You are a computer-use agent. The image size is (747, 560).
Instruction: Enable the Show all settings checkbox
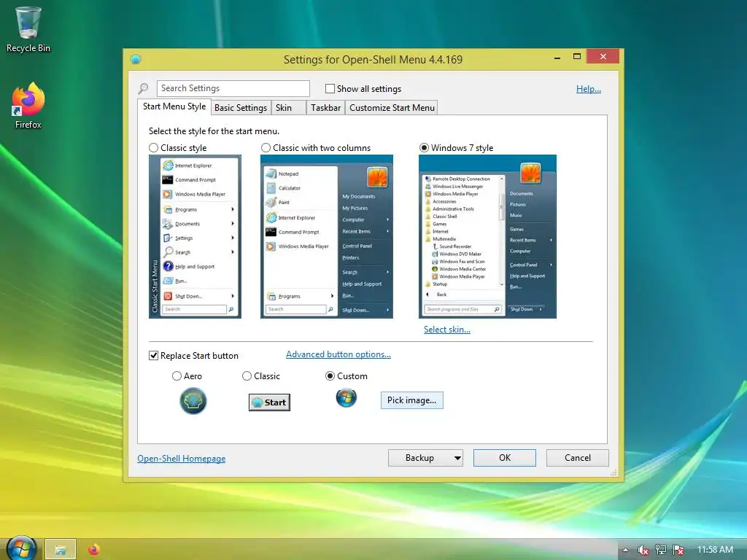(330, 88)
